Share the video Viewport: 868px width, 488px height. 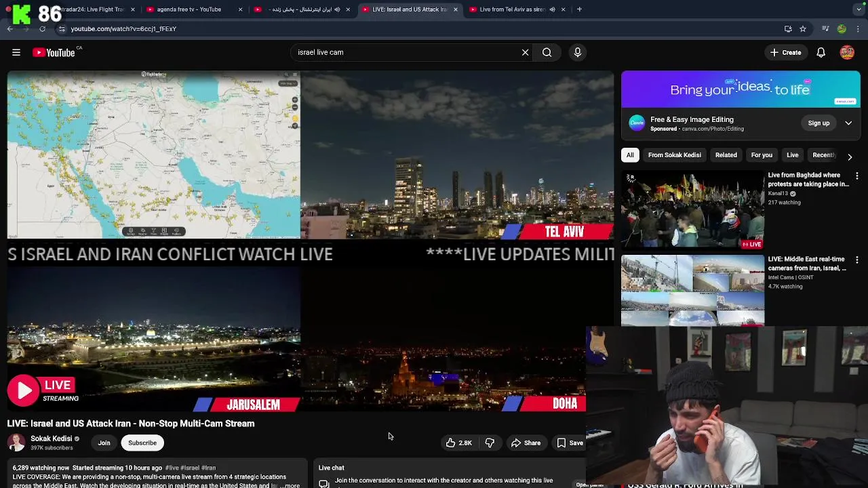[x=526, y=443]
